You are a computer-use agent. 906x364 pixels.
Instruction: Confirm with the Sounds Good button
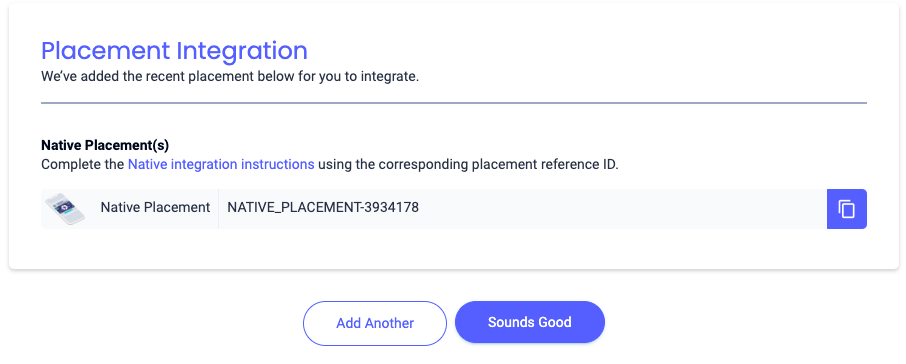tap(530, 322)
